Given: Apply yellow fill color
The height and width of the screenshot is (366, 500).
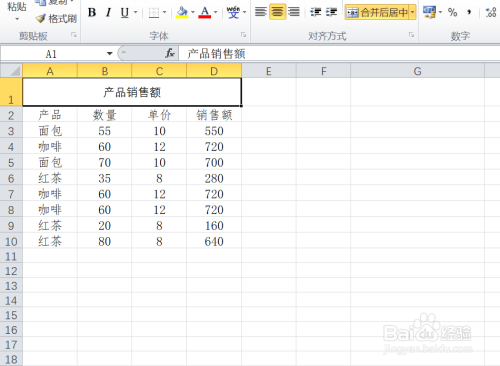Looking at the screenshot, I should point(182,13).
